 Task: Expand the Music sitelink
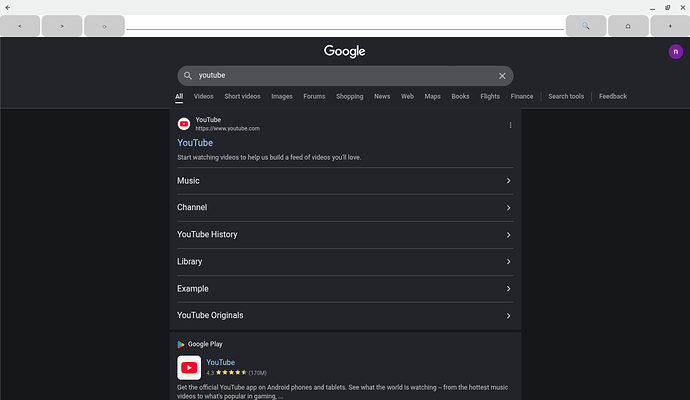(x=345, y=181)
